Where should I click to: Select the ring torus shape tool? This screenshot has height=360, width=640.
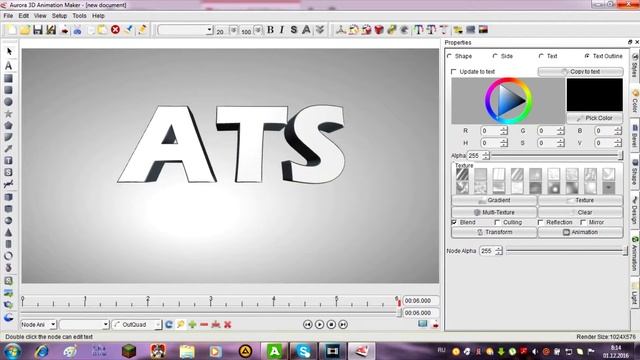(8, 256)
